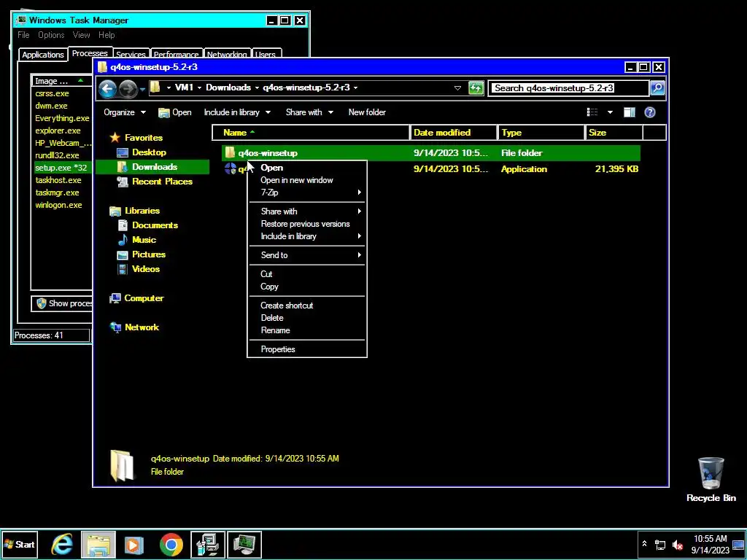Open Pictures library
The width and height of the screenshot is (747, 560).
(149, 254)
